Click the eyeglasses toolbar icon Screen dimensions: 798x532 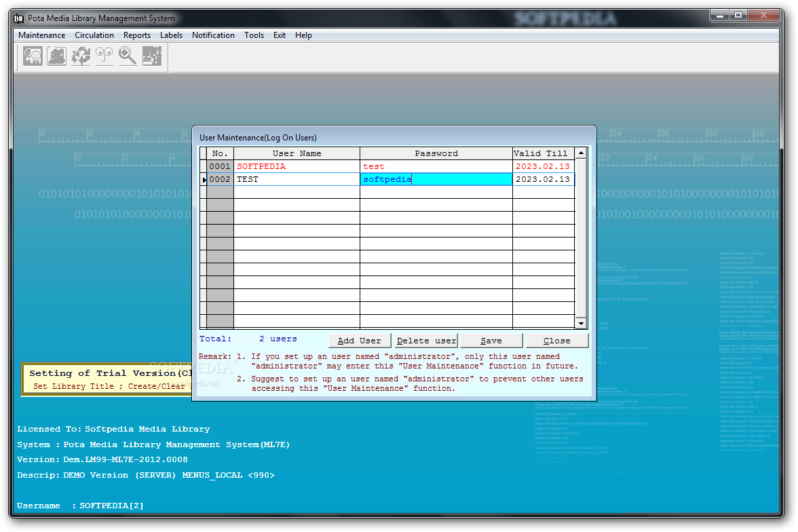click(104, 56)
